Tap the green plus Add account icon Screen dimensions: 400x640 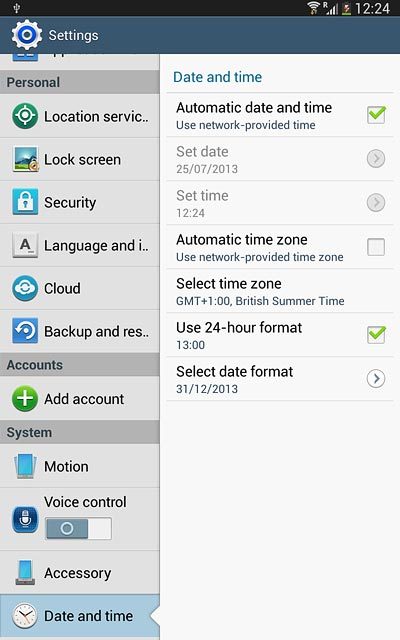(x=25, y=398)
